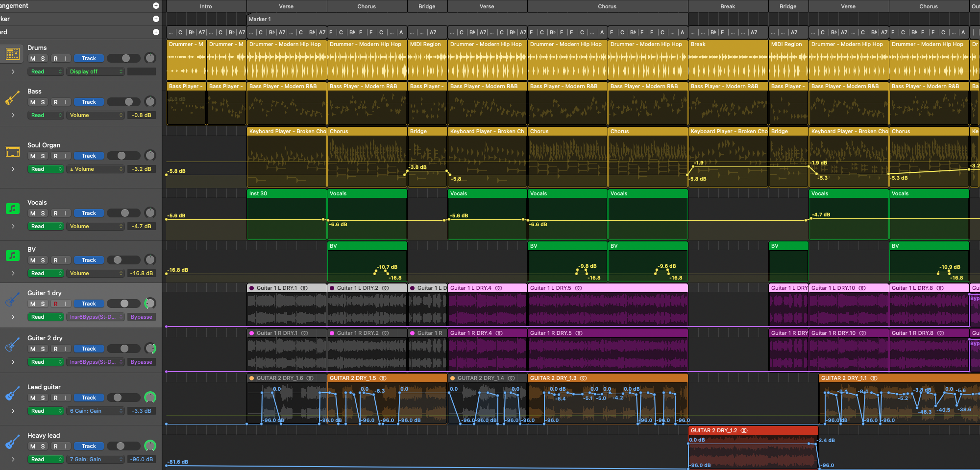Toggle input monitoring on Vocals track

pyautogui.click(x=66, y=213)
